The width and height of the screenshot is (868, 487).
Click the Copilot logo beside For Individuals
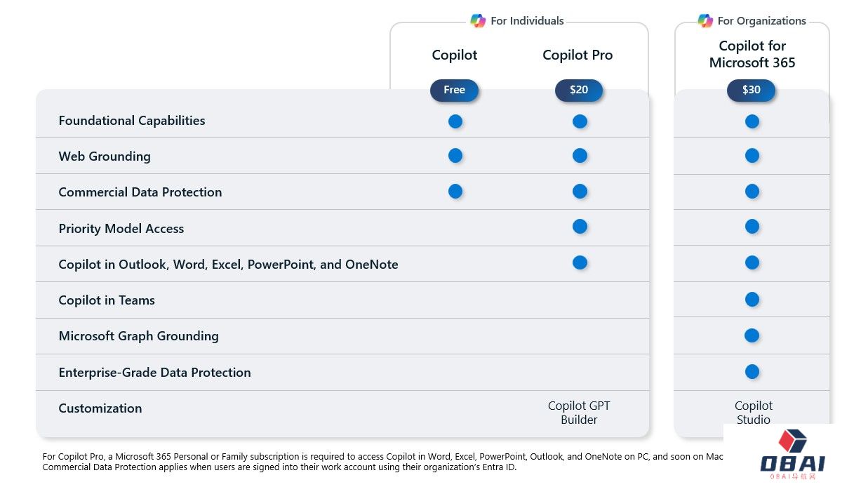tap(478, 21)
